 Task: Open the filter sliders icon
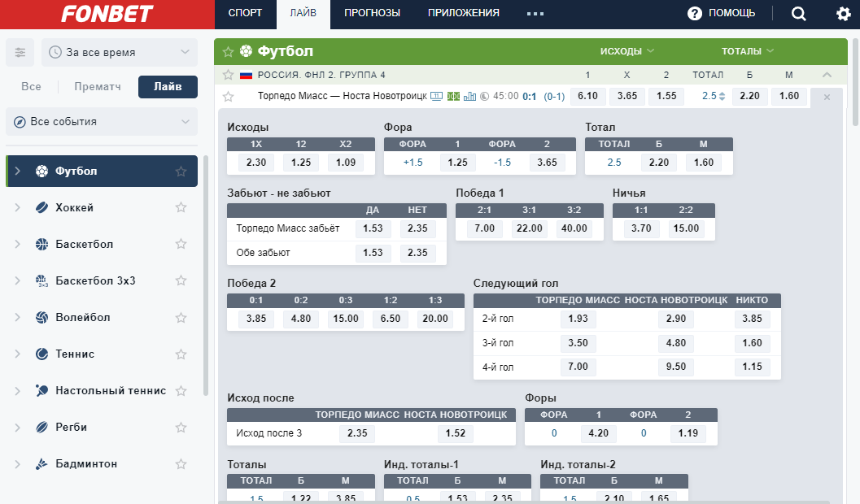pyautogui.click(x=20, y=53)
